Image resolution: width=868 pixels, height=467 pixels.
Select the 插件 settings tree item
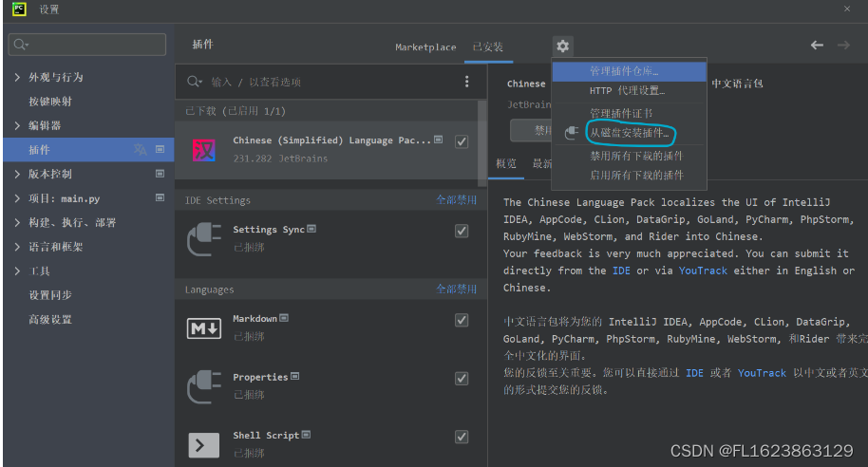88,149
